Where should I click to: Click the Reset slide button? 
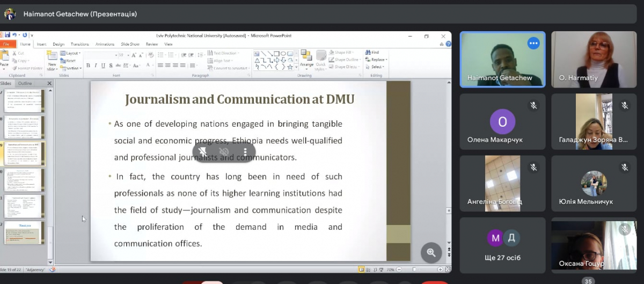pos(70,61)
